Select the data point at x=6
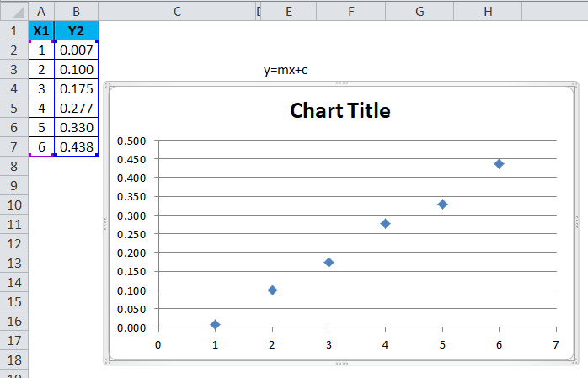The height and width of the screenshot is (378, 588). click(499, 163)
